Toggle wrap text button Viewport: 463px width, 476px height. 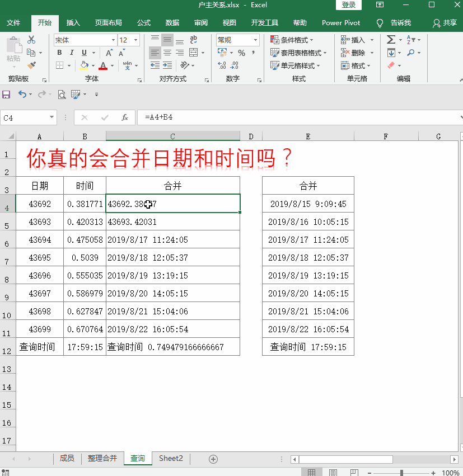coord(194,40)
